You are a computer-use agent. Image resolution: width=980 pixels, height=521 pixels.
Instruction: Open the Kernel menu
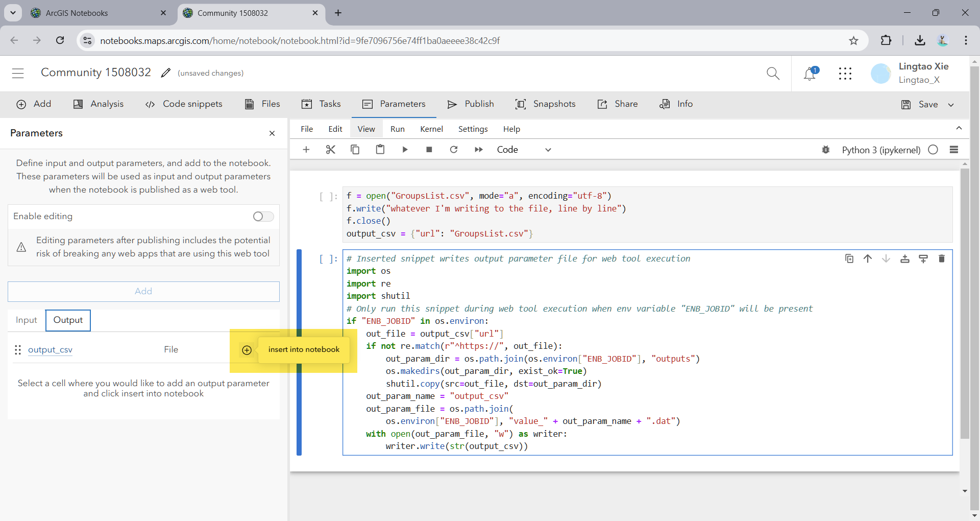click(x=431, y=129)
